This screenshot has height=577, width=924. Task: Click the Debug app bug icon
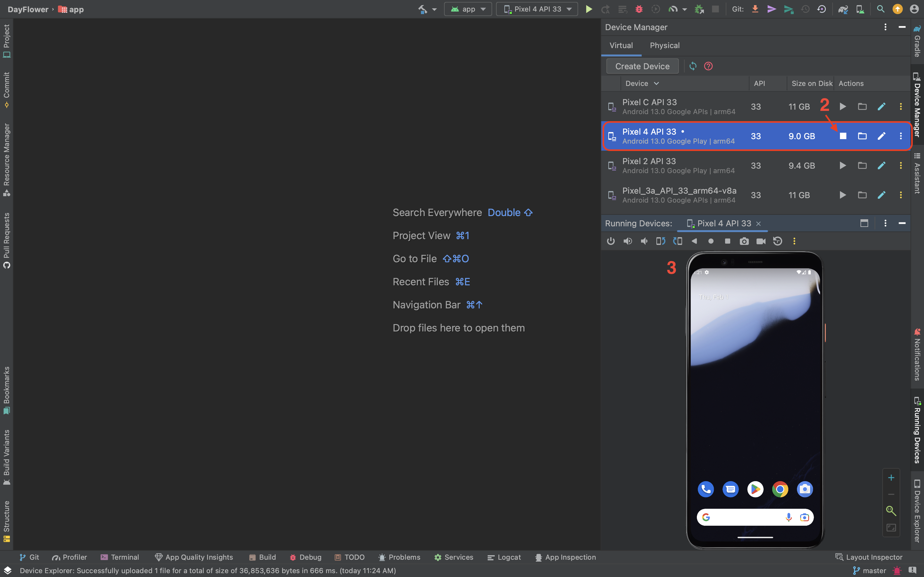[639, 9]
